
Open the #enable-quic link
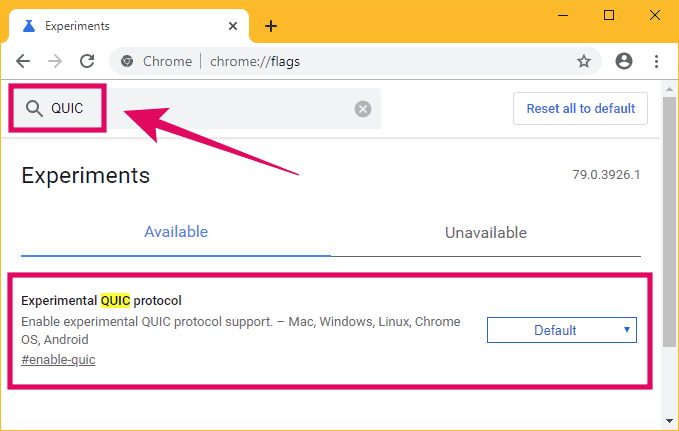(58, 360)
